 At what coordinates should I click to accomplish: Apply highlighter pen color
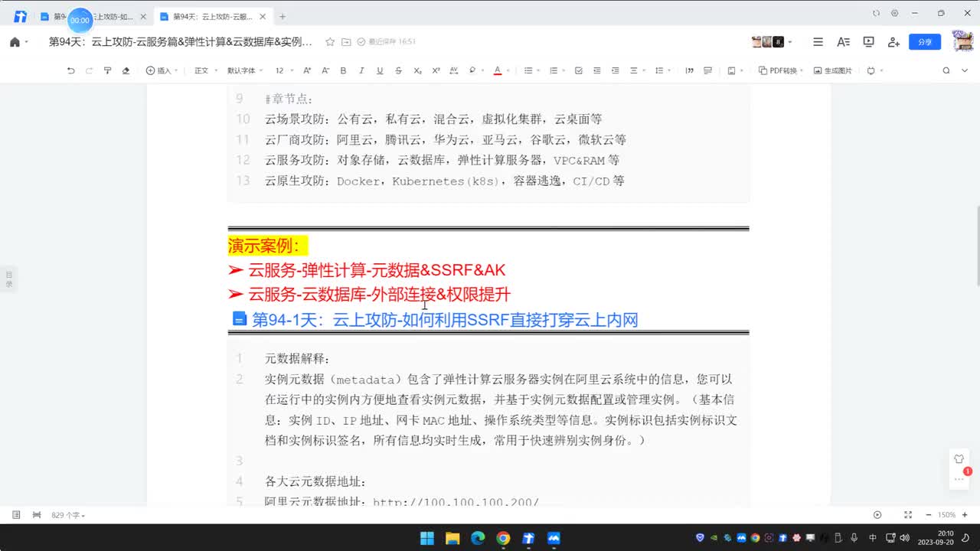click(x=472, y=70)
